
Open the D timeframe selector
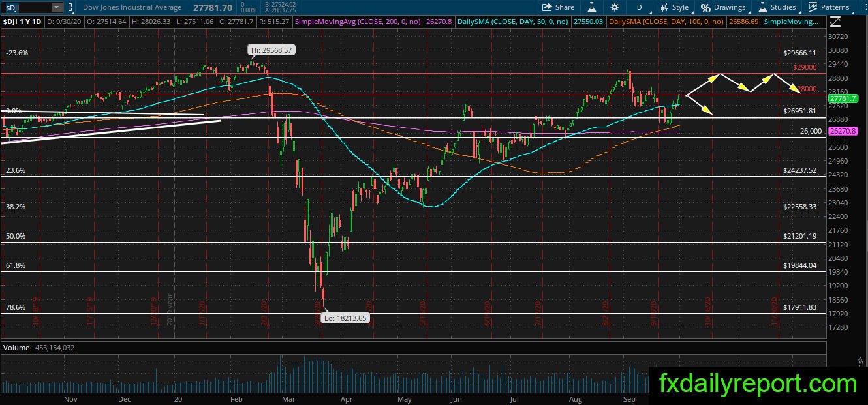coord(639,7)
